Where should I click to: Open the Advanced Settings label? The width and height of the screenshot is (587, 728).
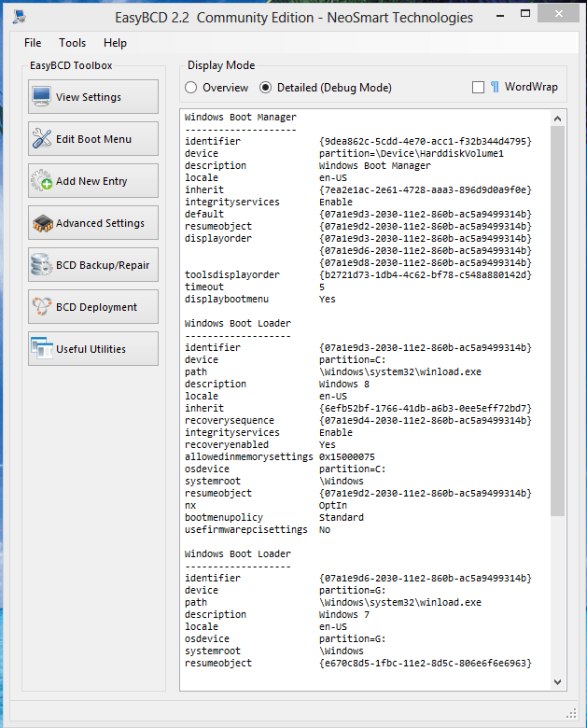[x=100, y=223]
